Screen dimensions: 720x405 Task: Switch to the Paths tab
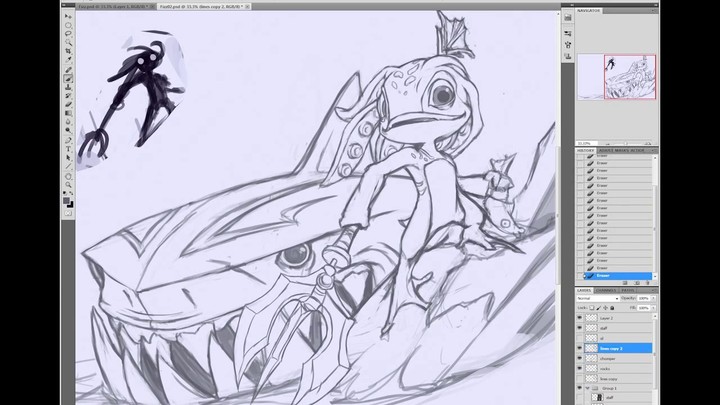(627, 290)
